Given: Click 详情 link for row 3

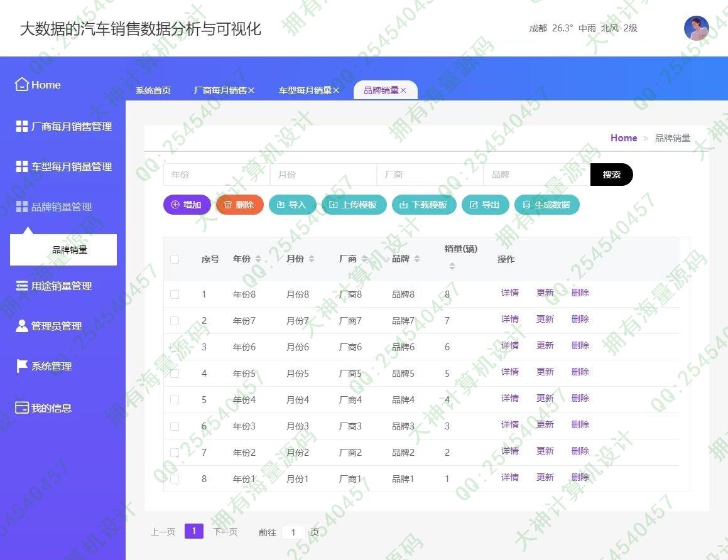Looking at the screenshot, I should 509,345.
